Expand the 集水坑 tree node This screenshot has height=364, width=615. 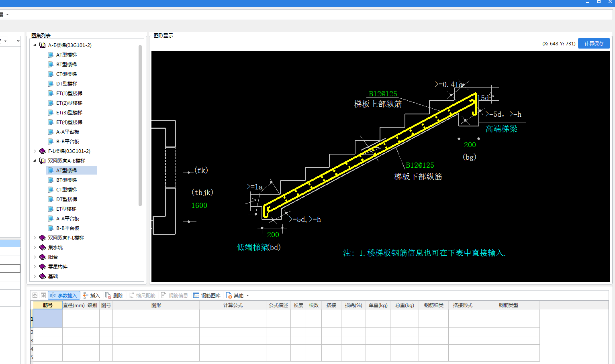[35, 248]
